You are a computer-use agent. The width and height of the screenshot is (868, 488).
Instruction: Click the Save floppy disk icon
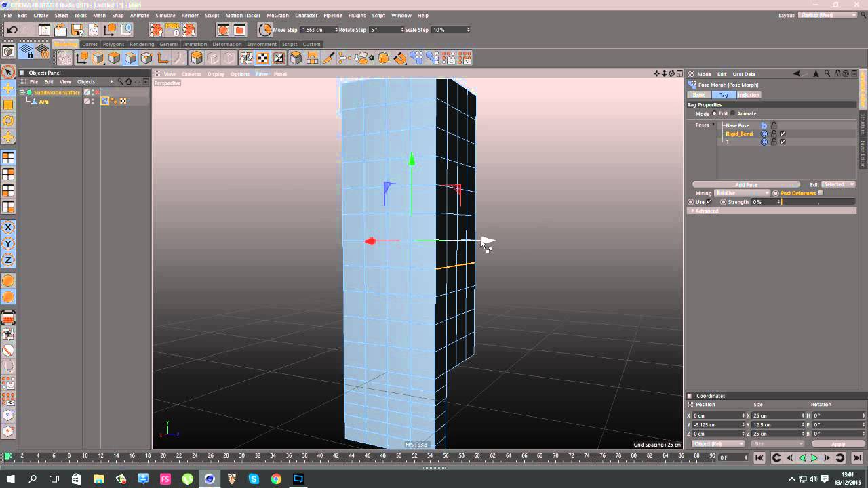tap(77, 30)
